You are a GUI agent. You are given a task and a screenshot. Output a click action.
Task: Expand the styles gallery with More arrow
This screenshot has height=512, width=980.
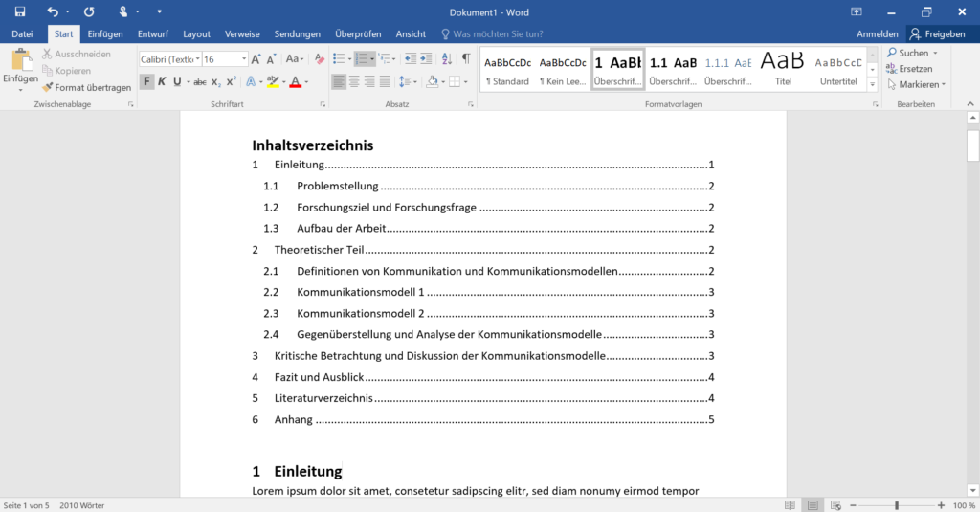click(x=873, y=84)
